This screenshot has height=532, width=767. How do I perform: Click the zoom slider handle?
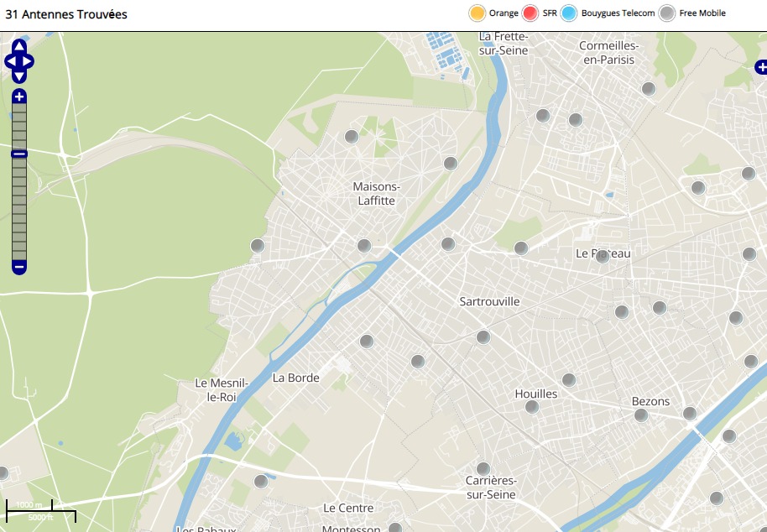point(18,154)
